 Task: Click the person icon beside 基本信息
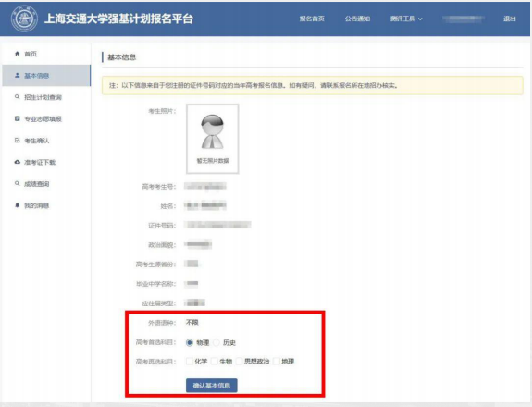click(x=18, y=75)
